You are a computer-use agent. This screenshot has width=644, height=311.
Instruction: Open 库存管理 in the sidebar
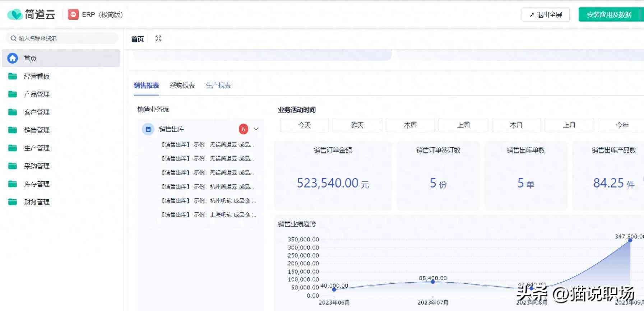pyautogui.click(x=61, y=184)
